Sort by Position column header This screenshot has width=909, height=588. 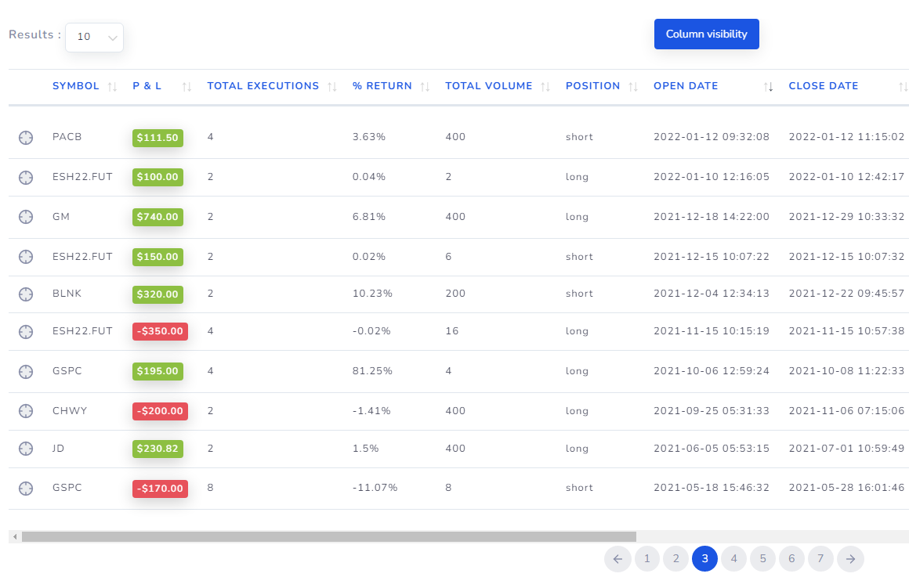592,86
